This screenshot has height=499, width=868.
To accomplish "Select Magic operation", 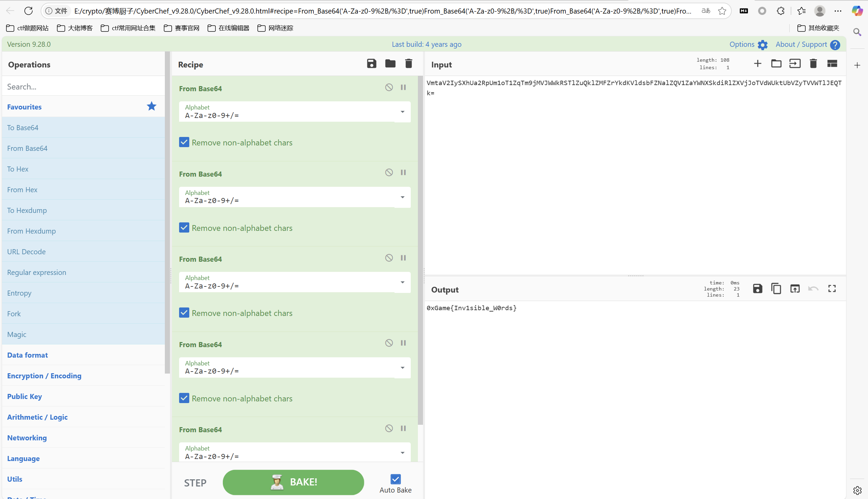I will (83, 334).
